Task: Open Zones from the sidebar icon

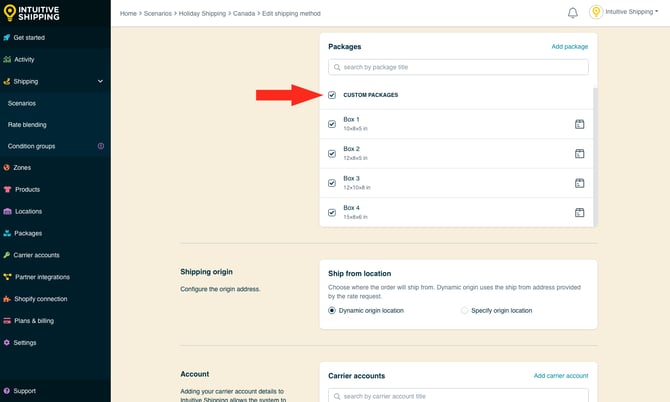Action: tap(7, 168)
